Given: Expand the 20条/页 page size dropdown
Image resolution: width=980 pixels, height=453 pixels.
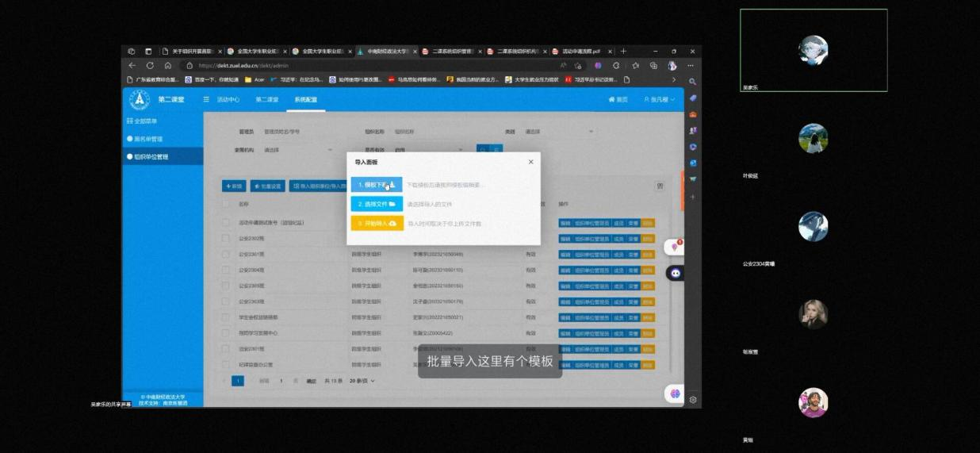Looking at the screenshot, I should click(x=362, y=381).
